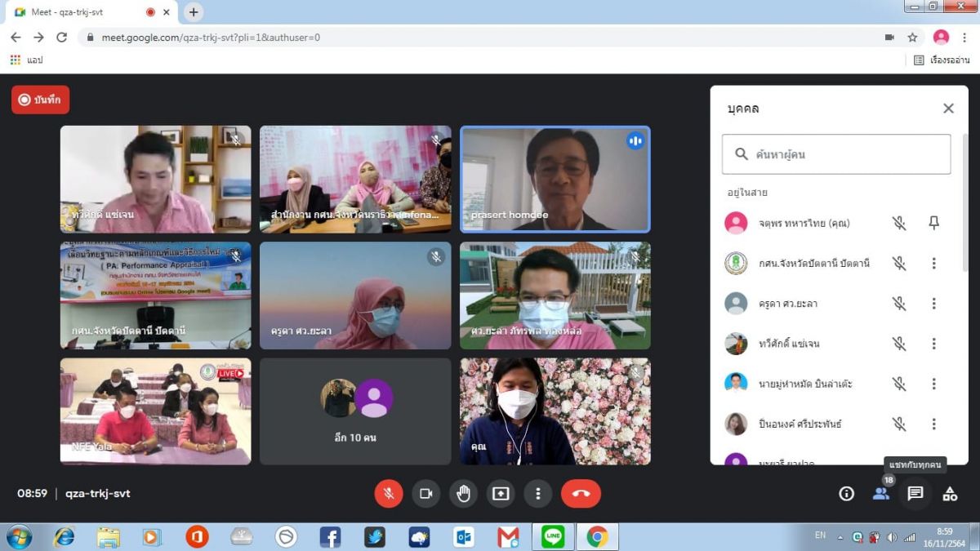Open a new browser tab
The width and height of the screenshot is (980, 551).
point(194,12)
